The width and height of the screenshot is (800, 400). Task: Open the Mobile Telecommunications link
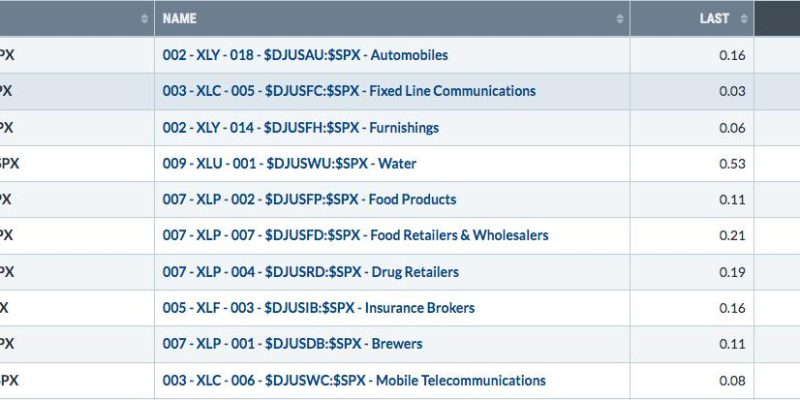pyautogui.click(x=354, y=381)
